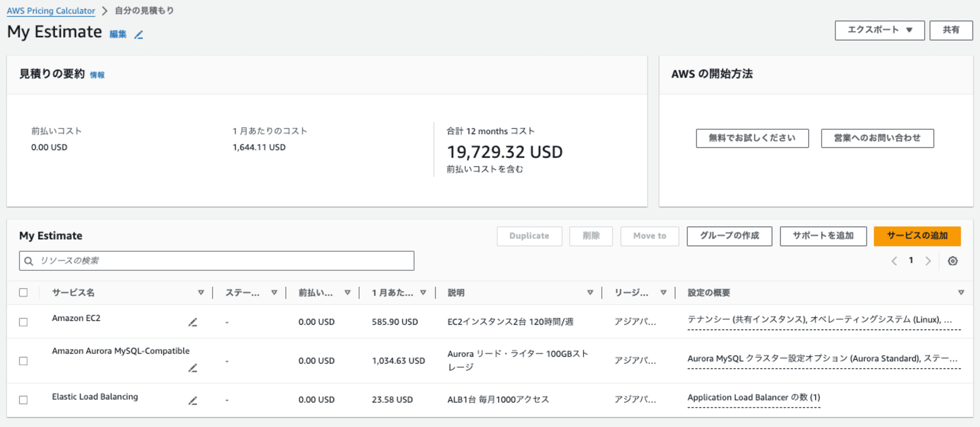The image size is (980, 427).
Task: Click the breadcrumb chevron separator
Action: [x=104, y=11]
